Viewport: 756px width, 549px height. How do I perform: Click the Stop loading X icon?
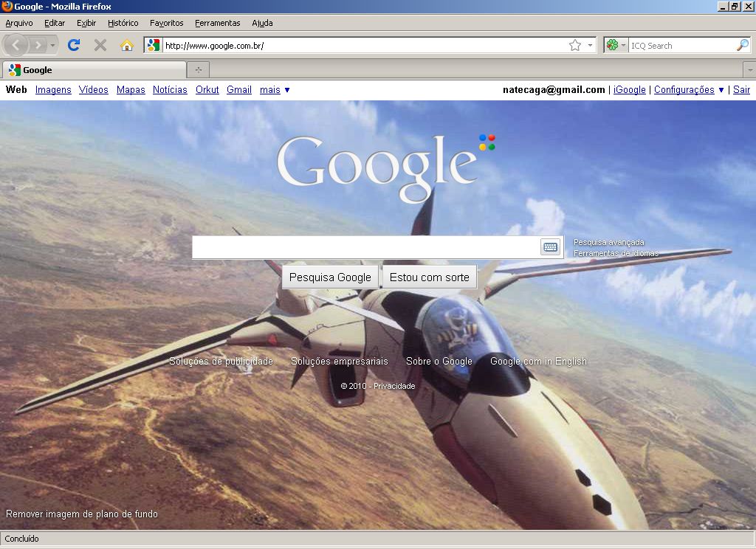pyautogui.click(x=100, y=45)
